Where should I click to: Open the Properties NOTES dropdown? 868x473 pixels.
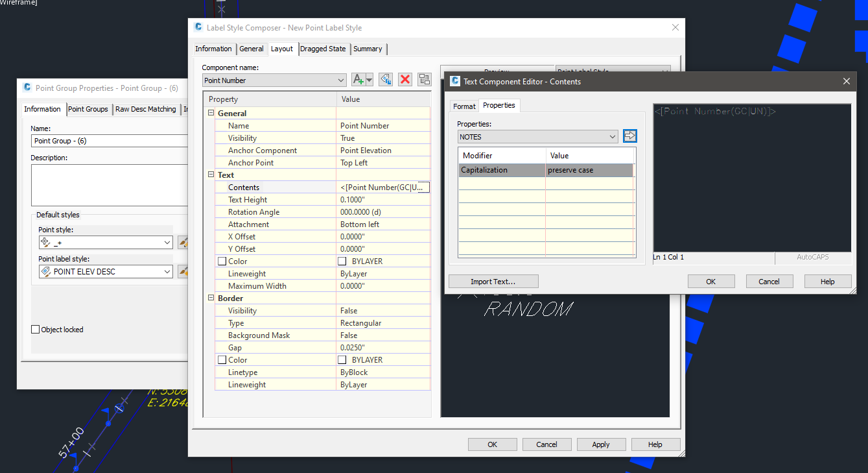pyautogui.click(x=537, y=137)
